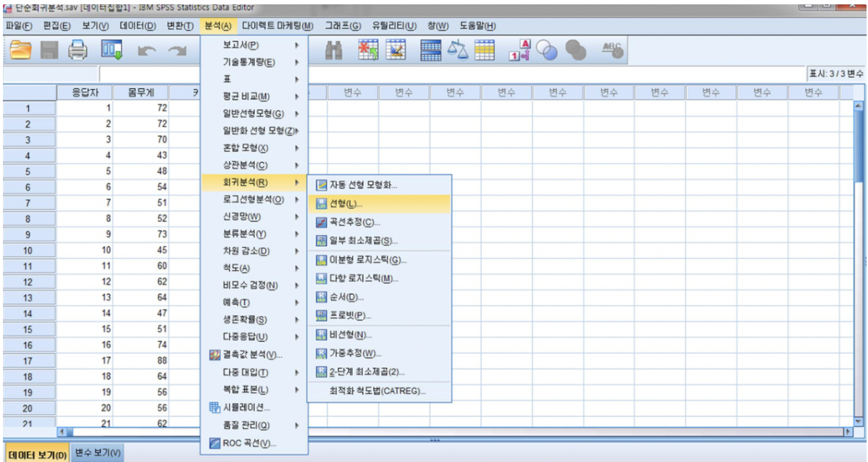Expand the 생존확률(S) submenu
868x462 pixels.
pos(254,319)
